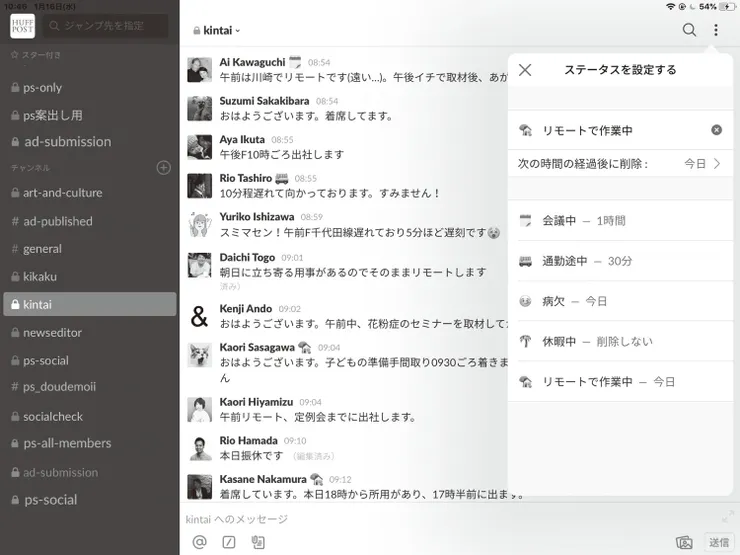Click the Kaori Hiyamizu sender name
The height and width of the screenshot is (555, 740).
(256, 402)
